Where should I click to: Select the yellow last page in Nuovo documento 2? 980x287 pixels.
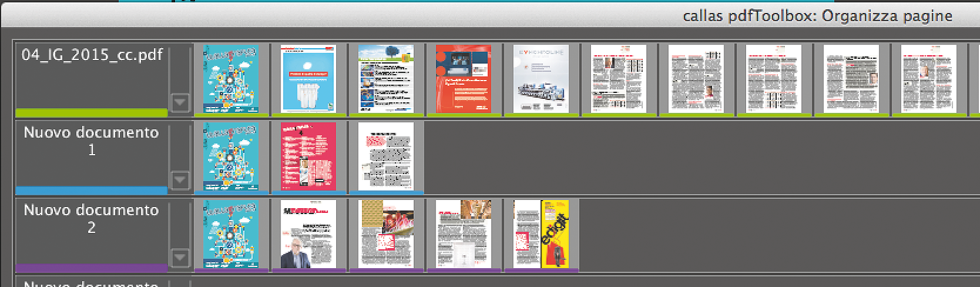[x=541, y=233]
